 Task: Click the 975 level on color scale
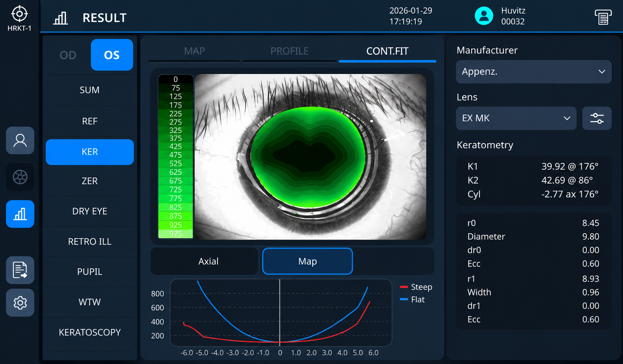click(176, 234)
